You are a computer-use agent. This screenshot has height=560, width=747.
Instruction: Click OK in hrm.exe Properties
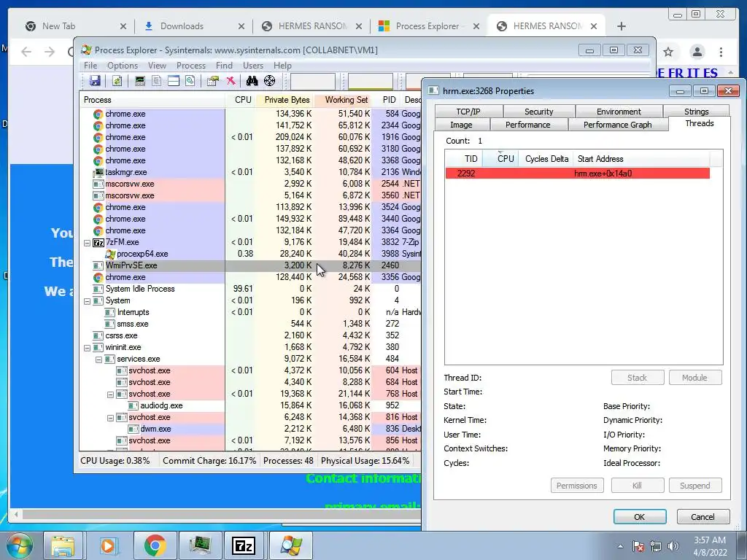pos(639,517)
